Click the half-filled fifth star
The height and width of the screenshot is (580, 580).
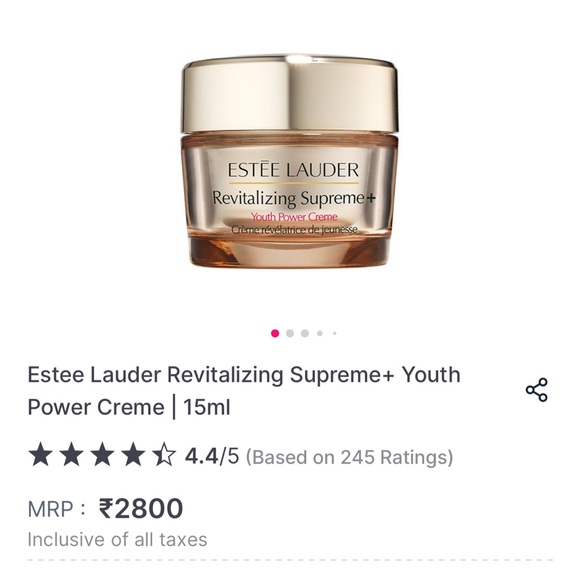point(164,456)
